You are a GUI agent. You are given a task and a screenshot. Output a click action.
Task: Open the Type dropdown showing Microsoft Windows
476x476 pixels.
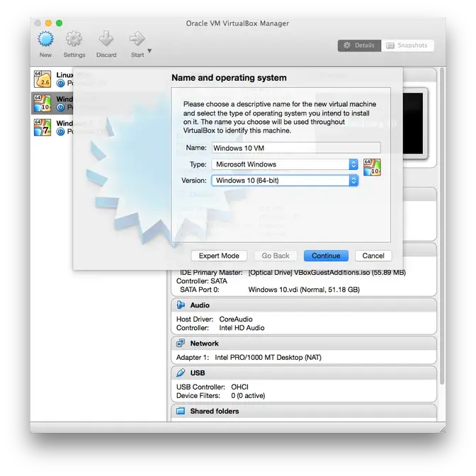point(285,164)
